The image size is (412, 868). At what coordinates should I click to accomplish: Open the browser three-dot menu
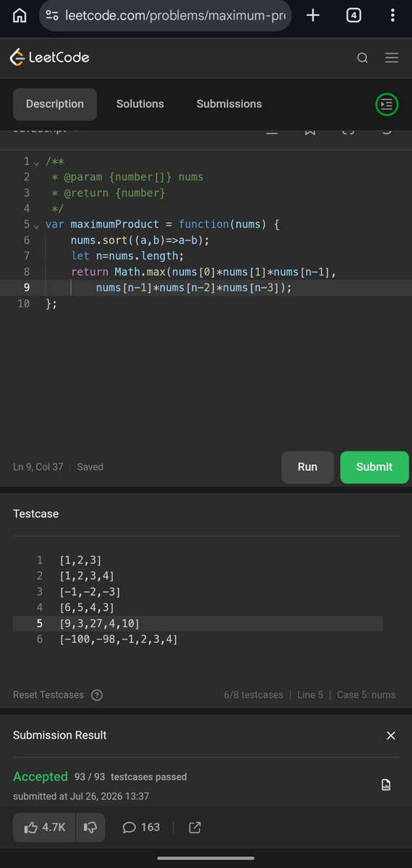coord(392,15)
